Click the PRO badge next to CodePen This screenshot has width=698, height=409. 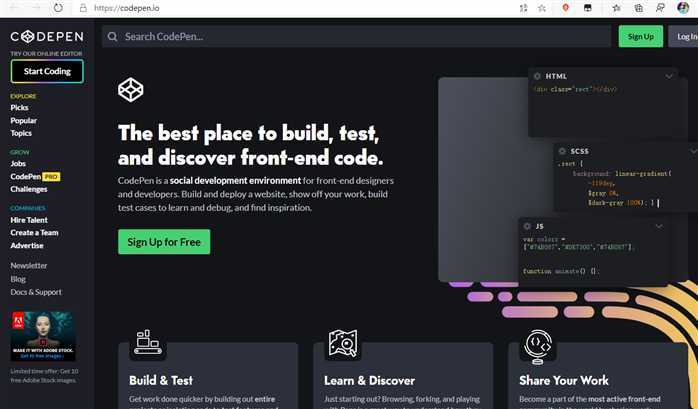point(51,177)
